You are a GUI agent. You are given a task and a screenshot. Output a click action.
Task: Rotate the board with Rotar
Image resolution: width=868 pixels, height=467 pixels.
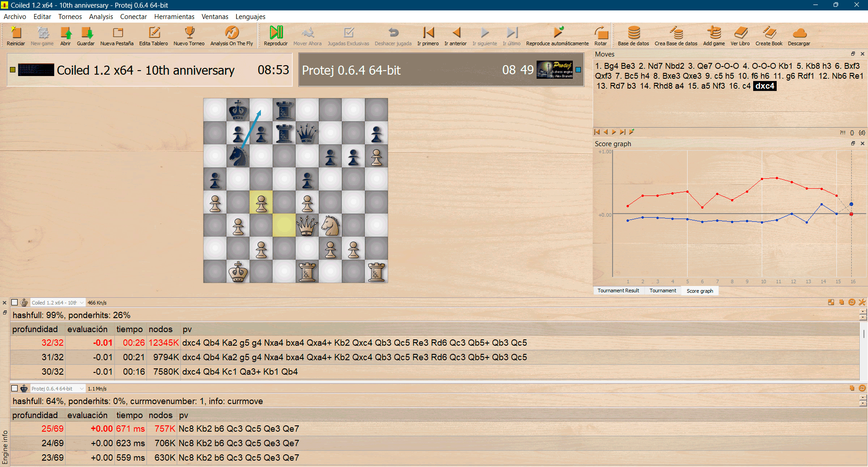600,36
